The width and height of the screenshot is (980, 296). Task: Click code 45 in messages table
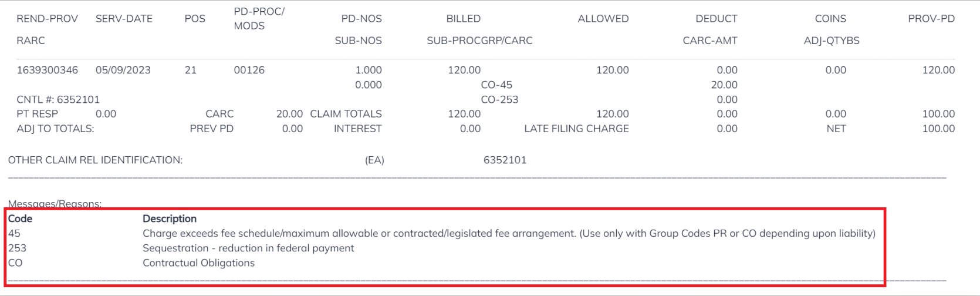click(x=14, y=233)
